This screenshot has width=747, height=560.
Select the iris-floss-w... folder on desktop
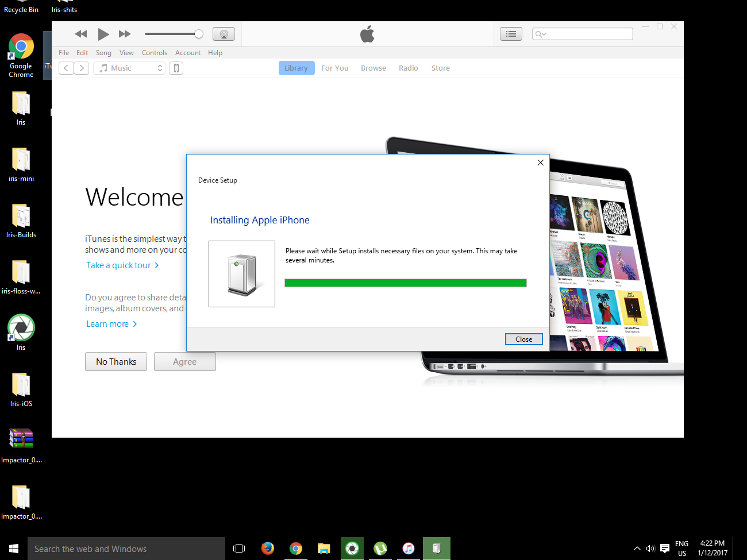tap(21, 277)
